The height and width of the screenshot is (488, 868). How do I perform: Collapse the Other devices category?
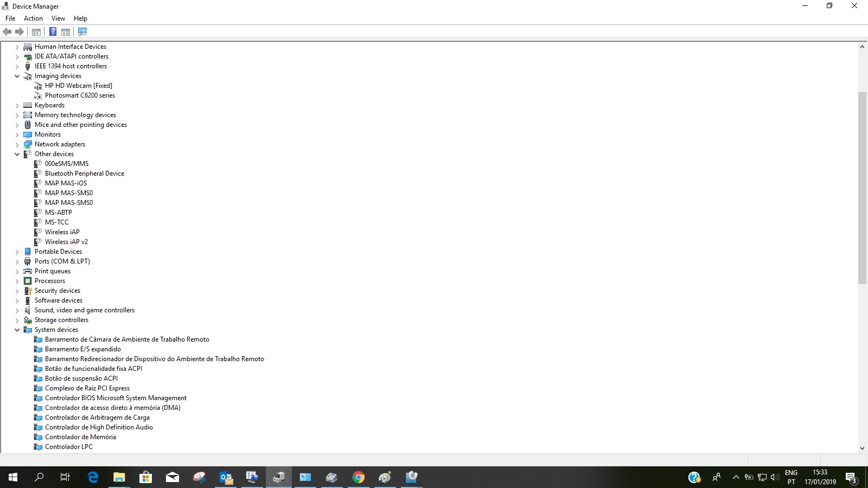point(17,154)
